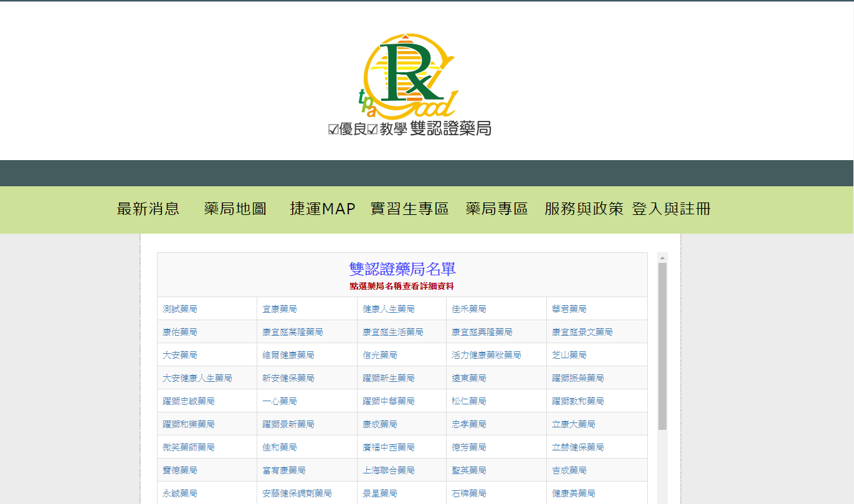Open the 新安健保藥局 link
This screenshot has height=504, width=854.
pyautogui.click(x=288, y=378)
